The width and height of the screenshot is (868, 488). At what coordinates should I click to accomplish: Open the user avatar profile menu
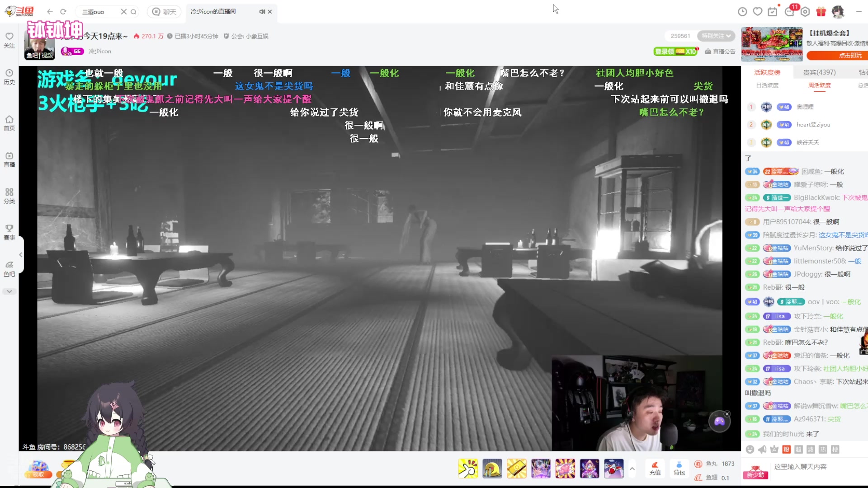click(838, 12)
